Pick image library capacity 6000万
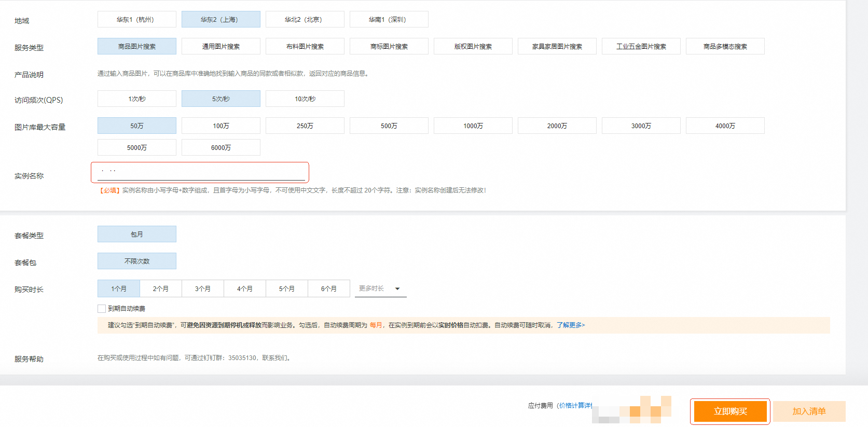 point(221,147)
